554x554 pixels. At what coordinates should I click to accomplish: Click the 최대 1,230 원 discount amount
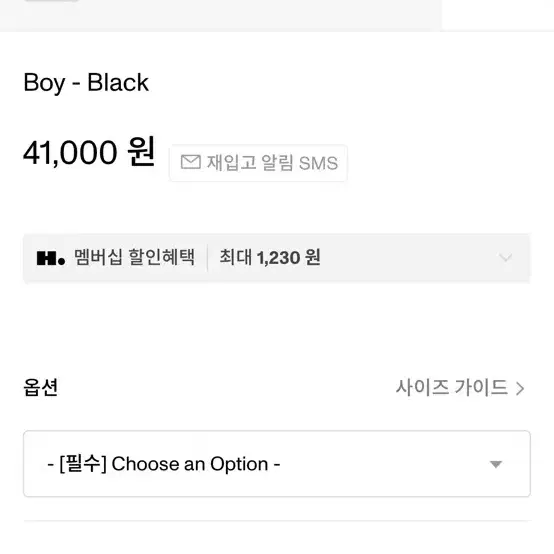(x=270, y=257)
